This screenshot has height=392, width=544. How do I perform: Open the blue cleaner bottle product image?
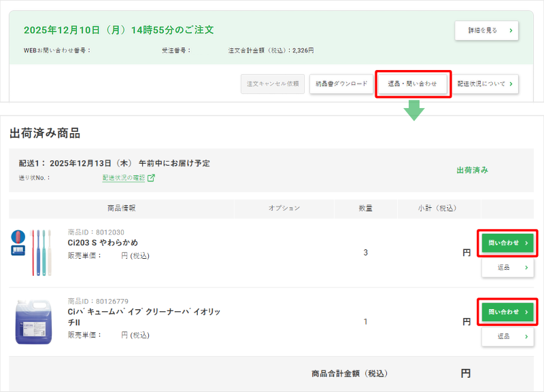click(33, 321)
